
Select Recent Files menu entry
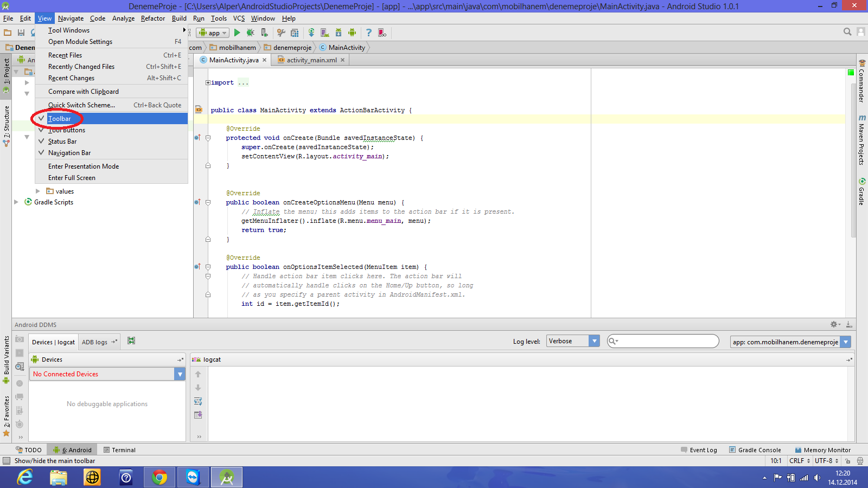tap(111, 55)
